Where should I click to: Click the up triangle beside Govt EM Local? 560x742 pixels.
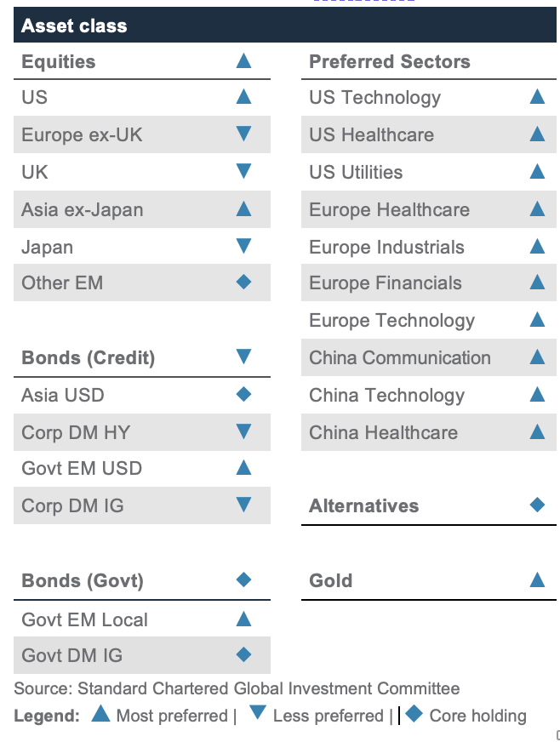243,619
